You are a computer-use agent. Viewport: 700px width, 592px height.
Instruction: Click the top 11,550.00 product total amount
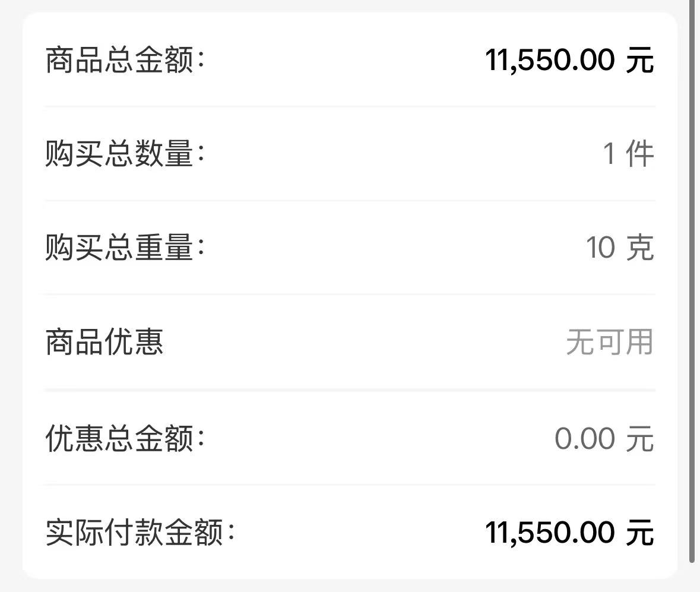(549, 61)
